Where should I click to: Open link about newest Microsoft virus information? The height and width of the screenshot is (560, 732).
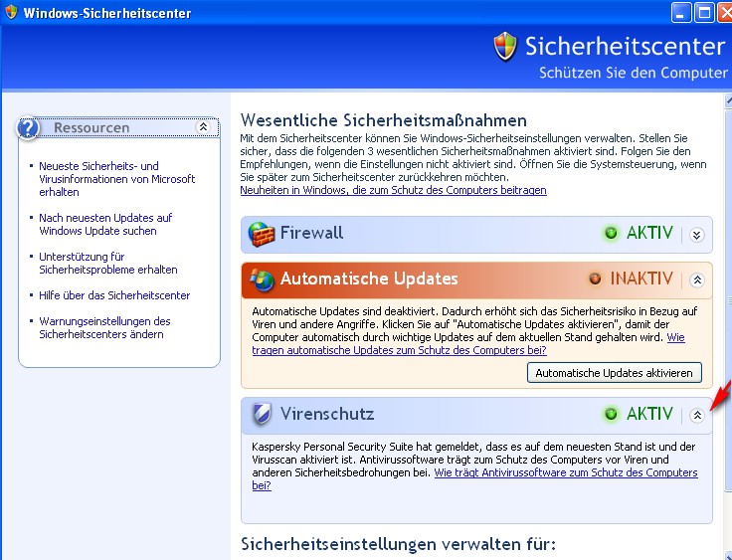coord(116,179)
